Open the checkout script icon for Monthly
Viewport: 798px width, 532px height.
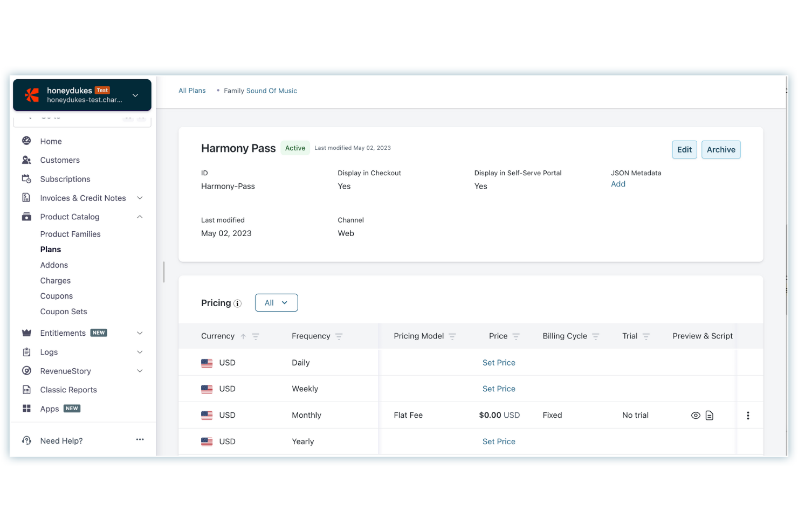(x=710, y=415)
